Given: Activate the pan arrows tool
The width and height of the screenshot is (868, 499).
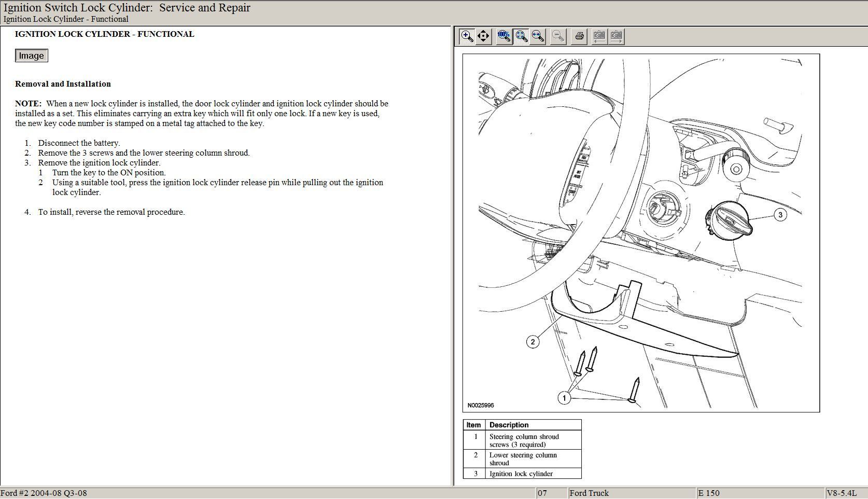Looking at the screenshot, I should click(x=483, y=36).
